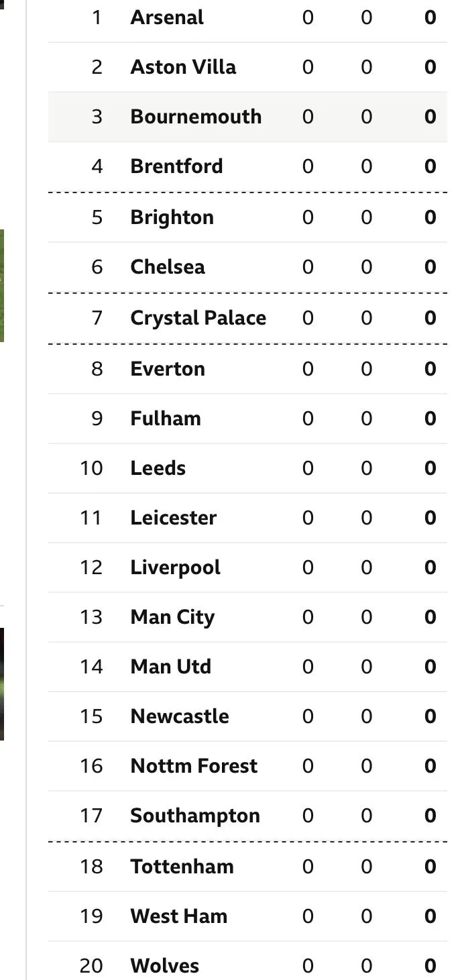Click the Leicester team link
460x980 pixels.
(x=174, y=518)
